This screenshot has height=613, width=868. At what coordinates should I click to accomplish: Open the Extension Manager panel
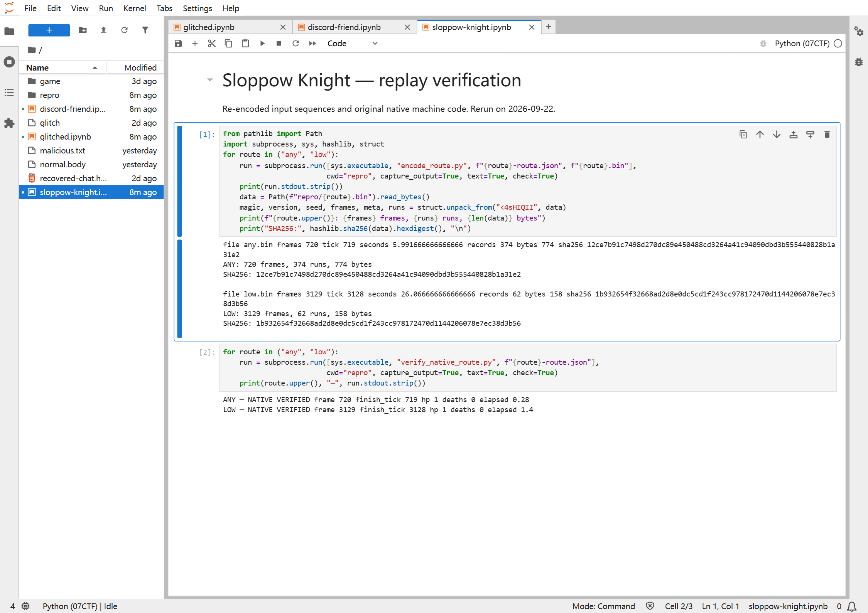(9, 123)
